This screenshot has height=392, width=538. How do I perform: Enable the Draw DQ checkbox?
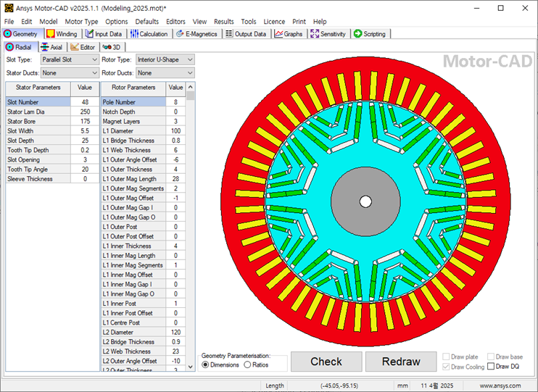491,367
